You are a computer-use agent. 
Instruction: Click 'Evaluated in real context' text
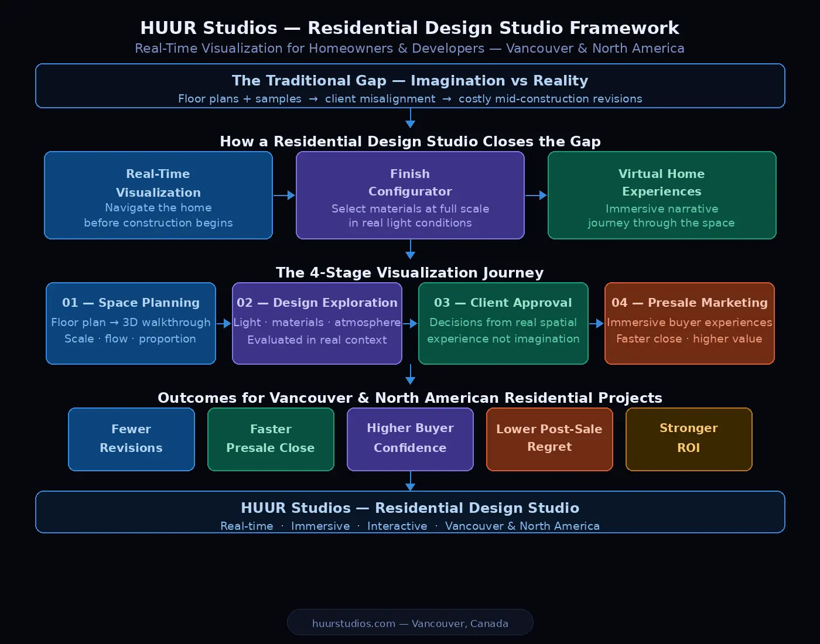tap(317, 340)
